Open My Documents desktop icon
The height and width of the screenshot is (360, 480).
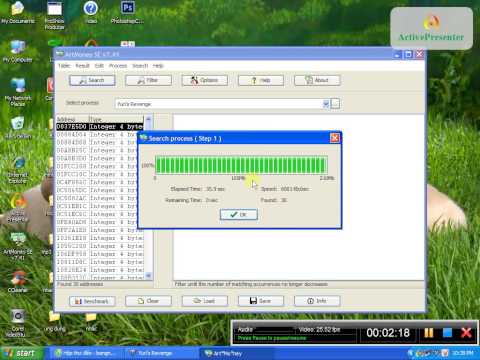(18, 13)
